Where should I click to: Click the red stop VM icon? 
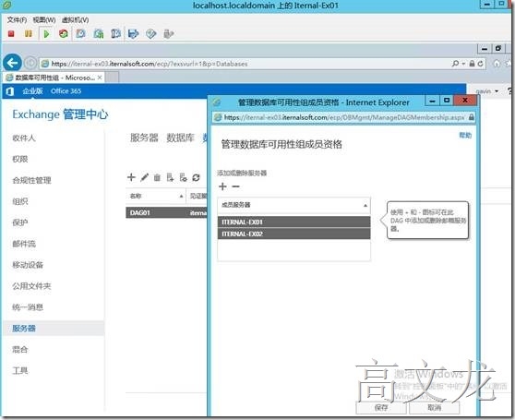click(11, 33)
